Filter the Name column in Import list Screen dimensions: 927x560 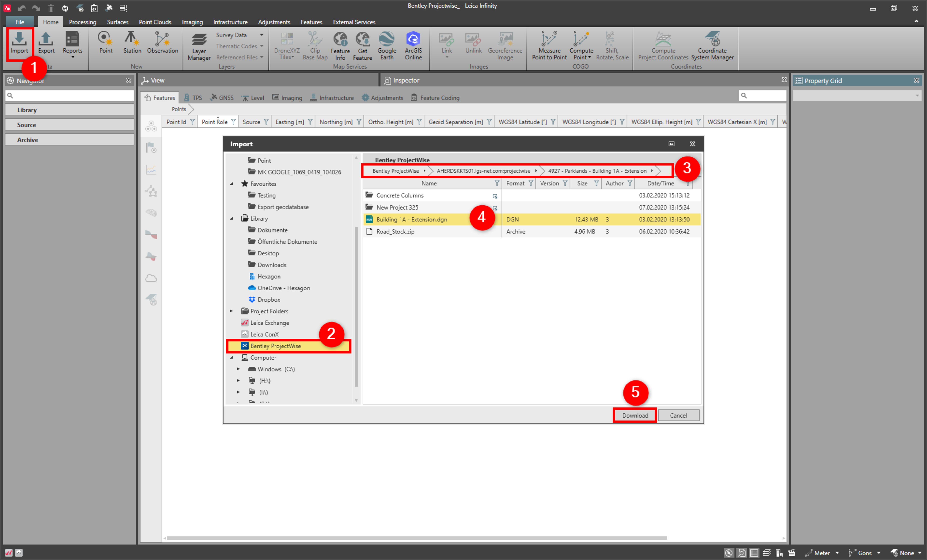(497, 183)
